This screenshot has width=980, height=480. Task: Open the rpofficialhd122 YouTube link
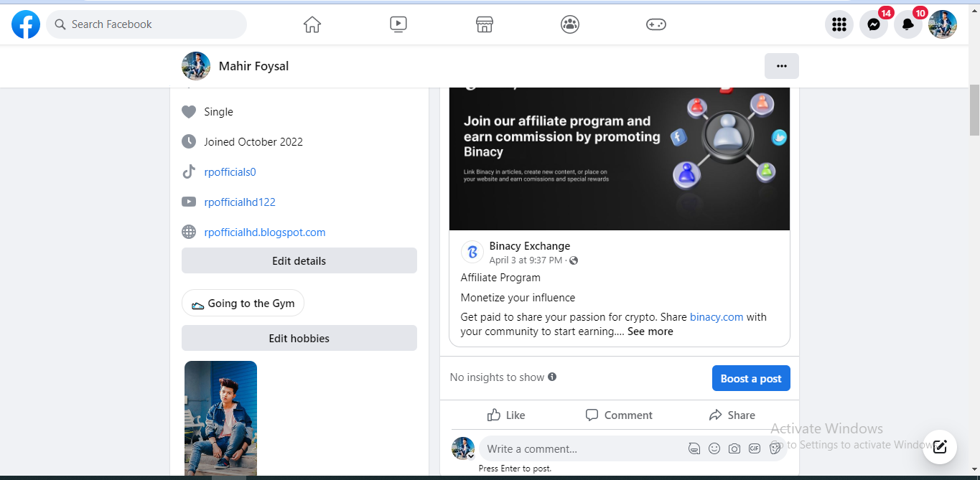pyautogui.click(x=240, y=202)
